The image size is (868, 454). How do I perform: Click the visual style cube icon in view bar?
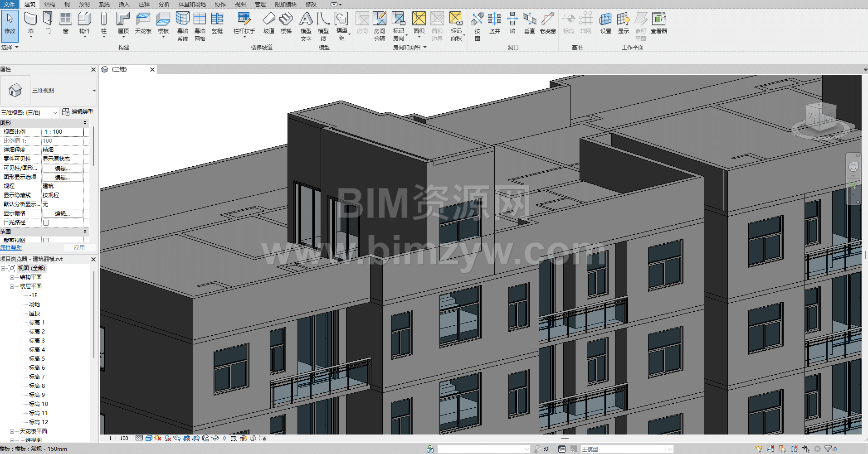pyautogui.click(x=149, y=438)
